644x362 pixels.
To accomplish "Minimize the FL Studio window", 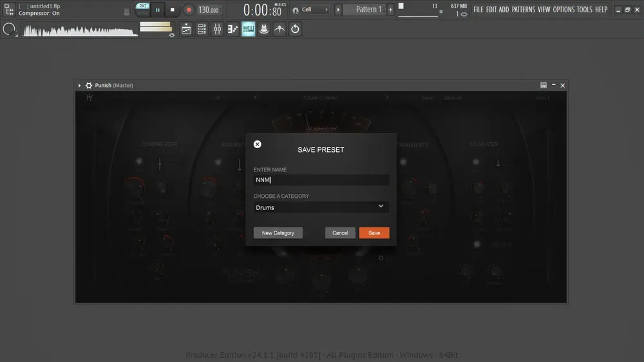I will [618, 10].
